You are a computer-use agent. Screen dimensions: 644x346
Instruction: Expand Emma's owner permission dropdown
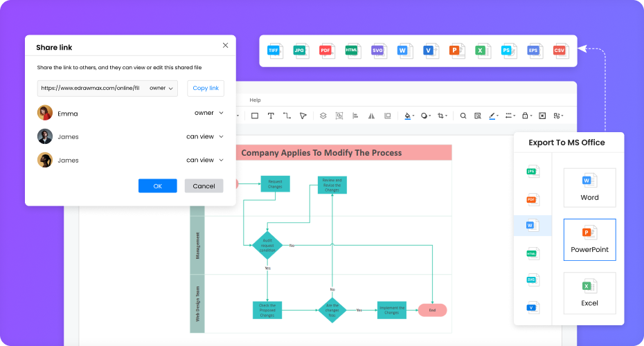[x=209, y=113]
